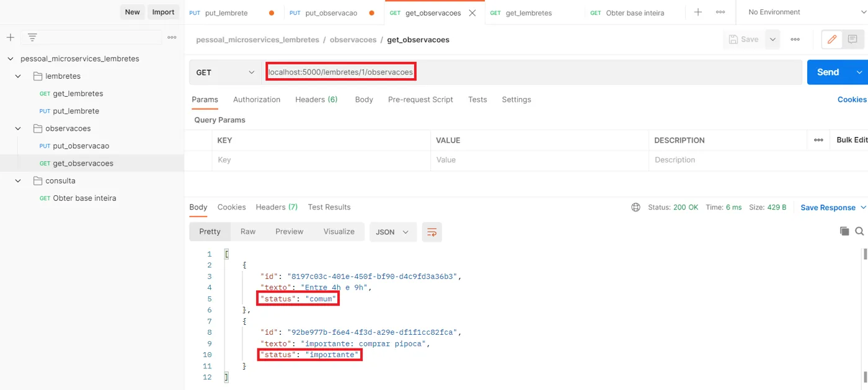Click the plus icon to create new collection
This screenshot has height=390, width=868.
10,37
